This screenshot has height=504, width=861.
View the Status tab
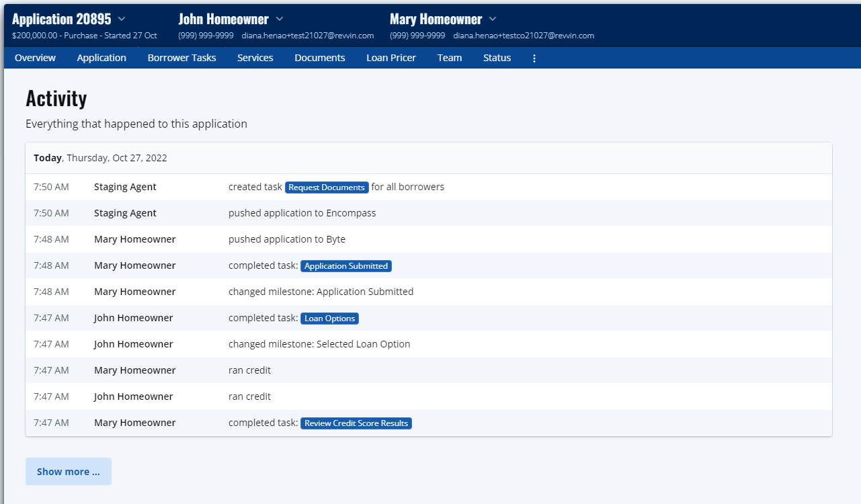pos(497,58)
